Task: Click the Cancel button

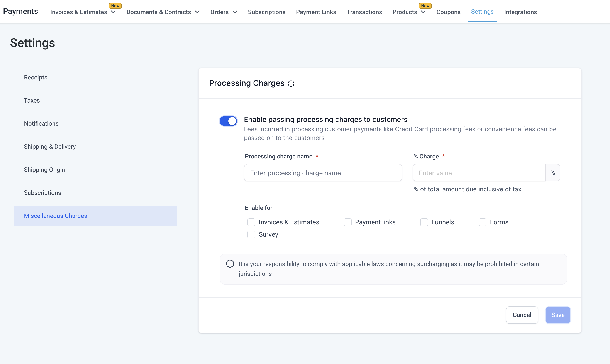Action: (522, 315)
